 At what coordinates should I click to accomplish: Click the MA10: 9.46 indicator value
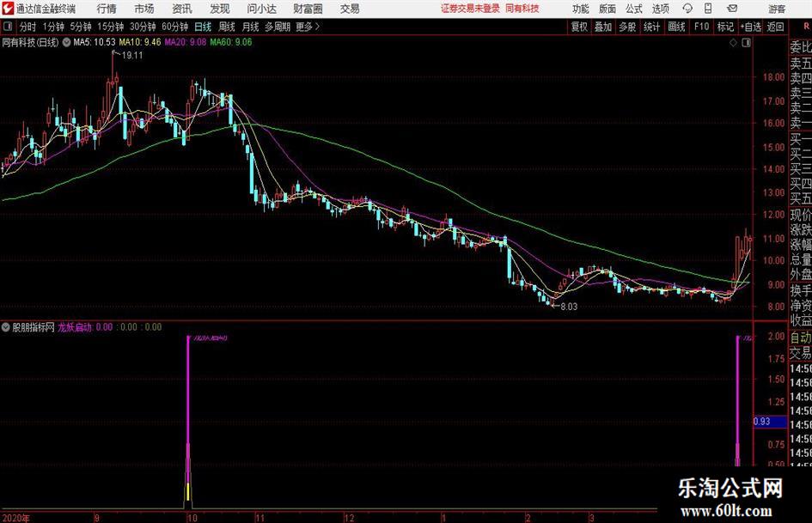[140, 42]
